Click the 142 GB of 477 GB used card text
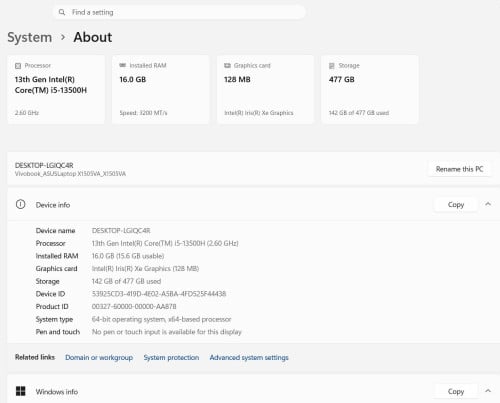 [359, 113]
